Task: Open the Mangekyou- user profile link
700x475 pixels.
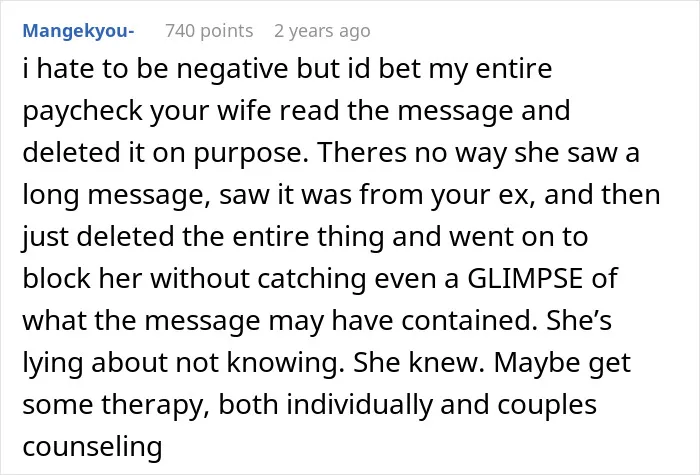Action: pyautogui.click(x=78, y=31)
